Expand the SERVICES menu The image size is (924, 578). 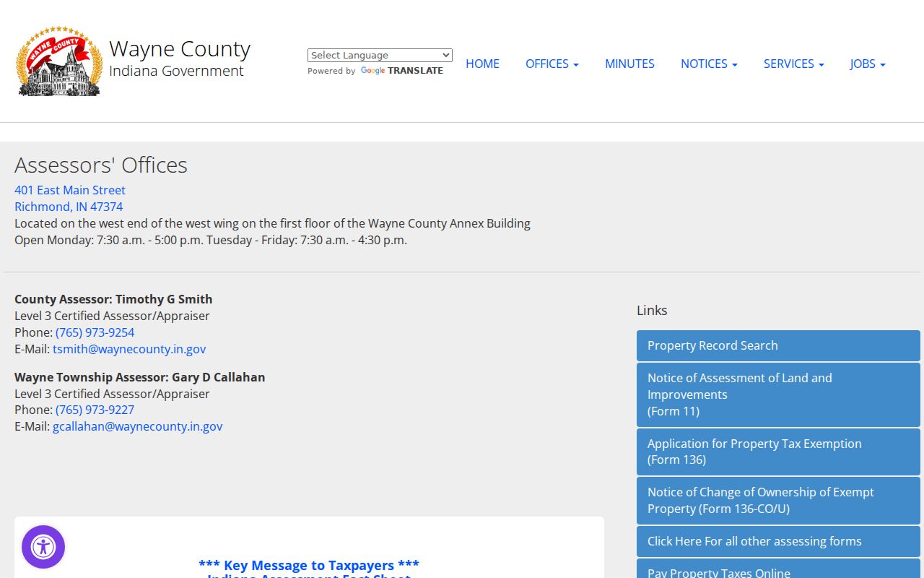point(793,64)
